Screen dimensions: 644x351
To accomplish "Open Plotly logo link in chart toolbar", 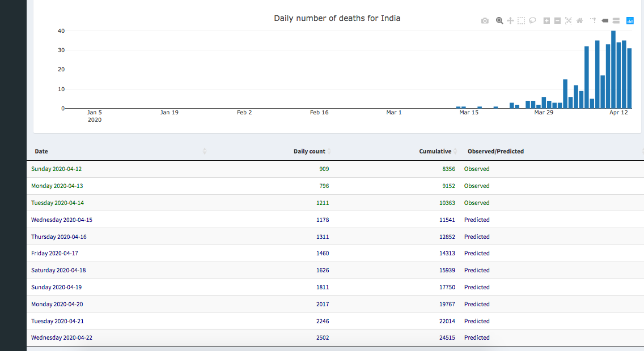I will [630, 21].
